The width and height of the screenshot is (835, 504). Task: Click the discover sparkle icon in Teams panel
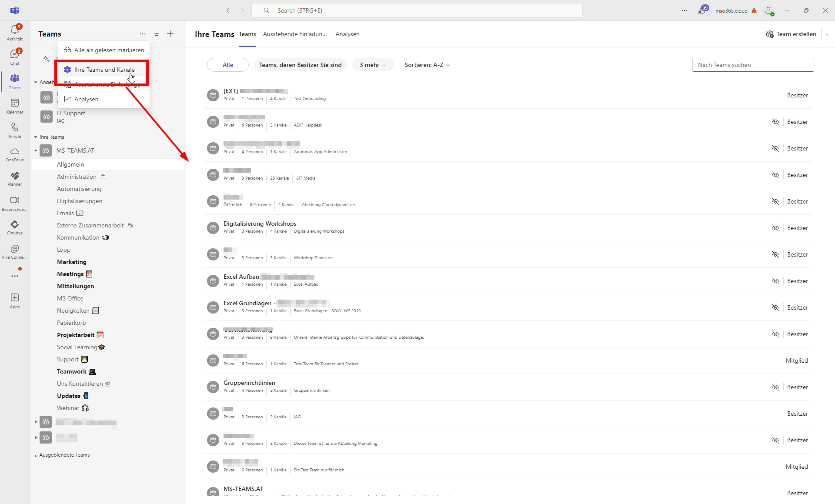(47, 59)
